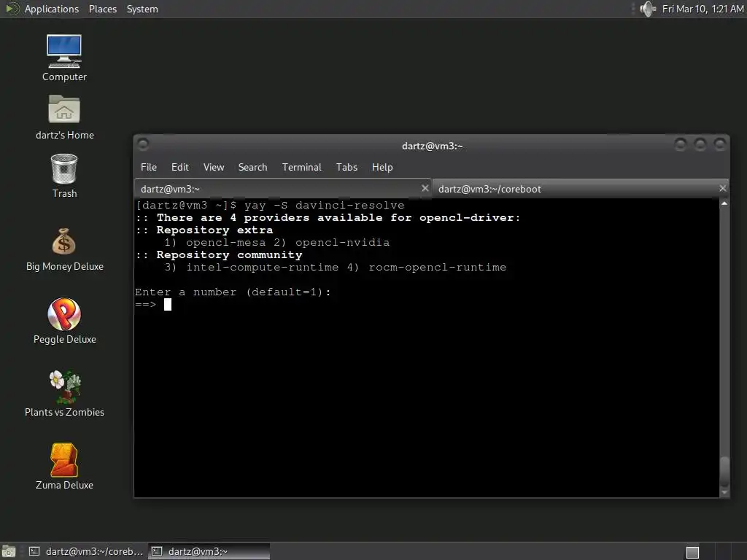The height and width of the screenshot is (560, 747).
Task: Click the terminal scrollbar up arrow
Action: (x=724, y=203)
